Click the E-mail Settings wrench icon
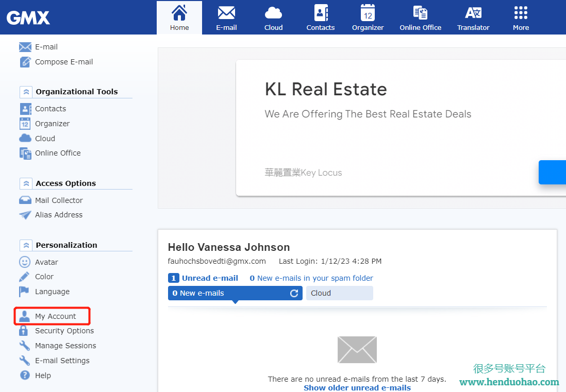566x392 pixels. pyautogui.click(x=25, y=361)
